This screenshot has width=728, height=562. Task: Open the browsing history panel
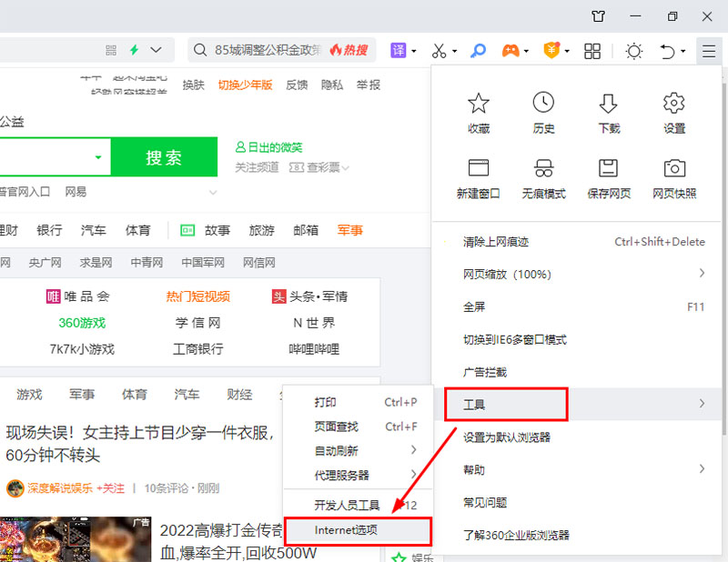tap(543, 109)
